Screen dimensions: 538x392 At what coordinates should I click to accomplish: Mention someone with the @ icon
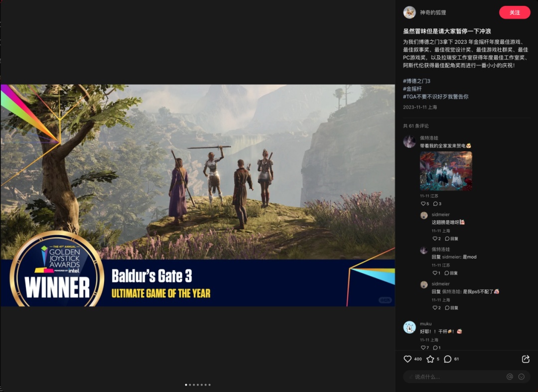[510, 377]
